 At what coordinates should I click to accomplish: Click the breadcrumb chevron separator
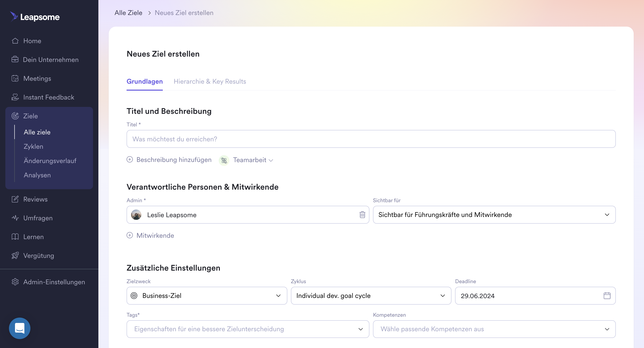coord(149,13)
